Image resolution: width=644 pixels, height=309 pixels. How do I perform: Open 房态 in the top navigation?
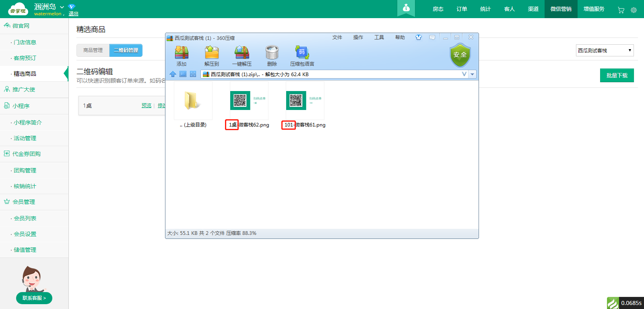[x=438, y=9]
